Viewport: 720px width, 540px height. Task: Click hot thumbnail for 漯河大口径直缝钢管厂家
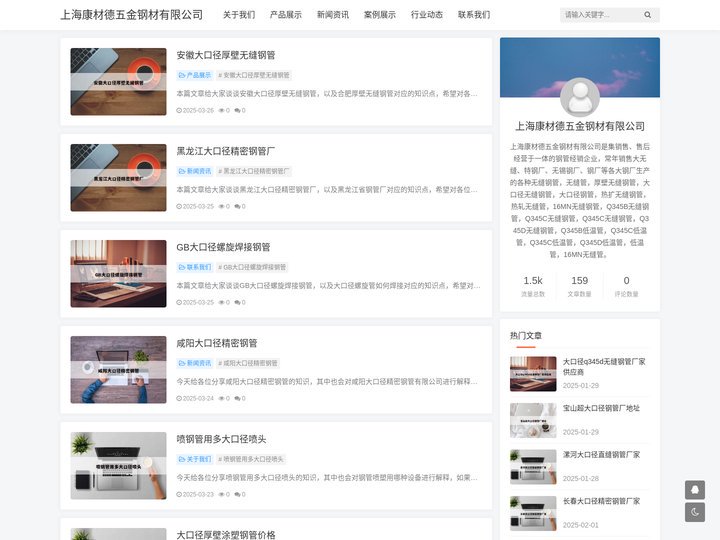point(533,467)
